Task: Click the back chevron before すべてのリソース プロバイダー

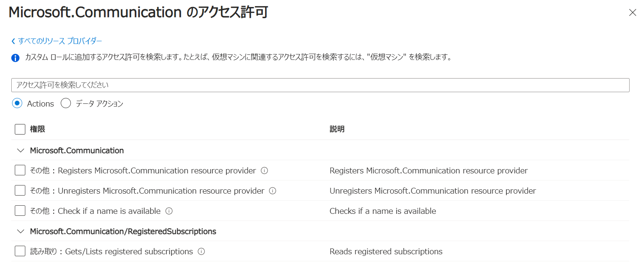Action: click(13, 41)
